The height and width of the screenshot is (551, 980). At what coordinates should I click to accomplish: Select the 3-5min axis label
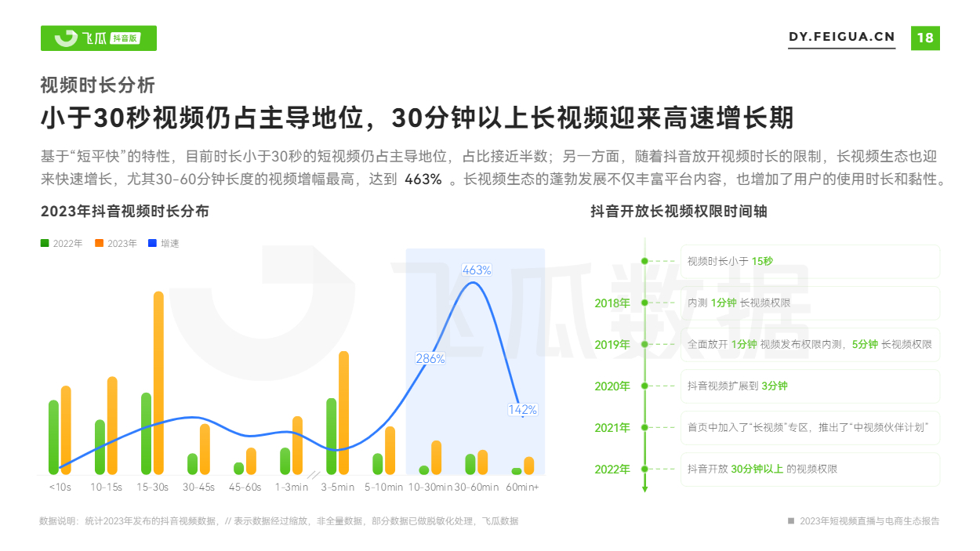pos(337,487)
